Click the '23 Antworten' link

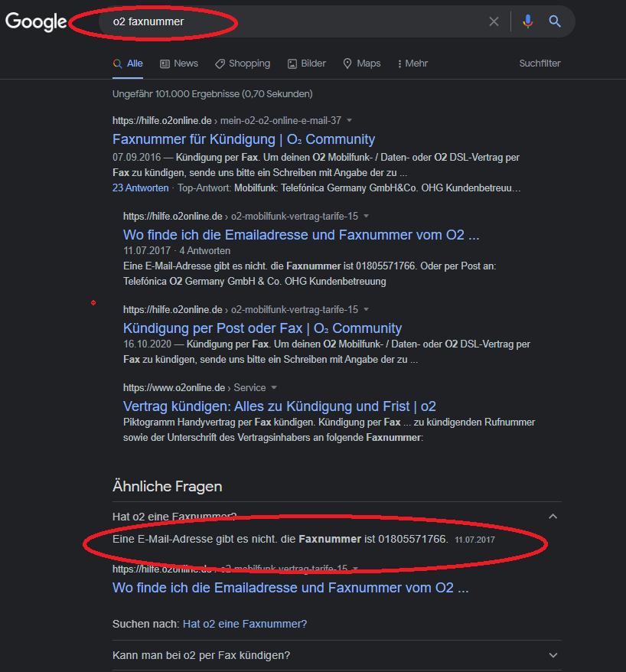[141, 188]
